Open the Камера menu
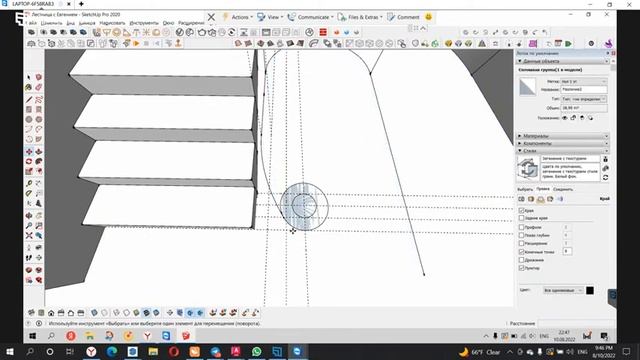 pyautogui.click(x=87, y=23)
